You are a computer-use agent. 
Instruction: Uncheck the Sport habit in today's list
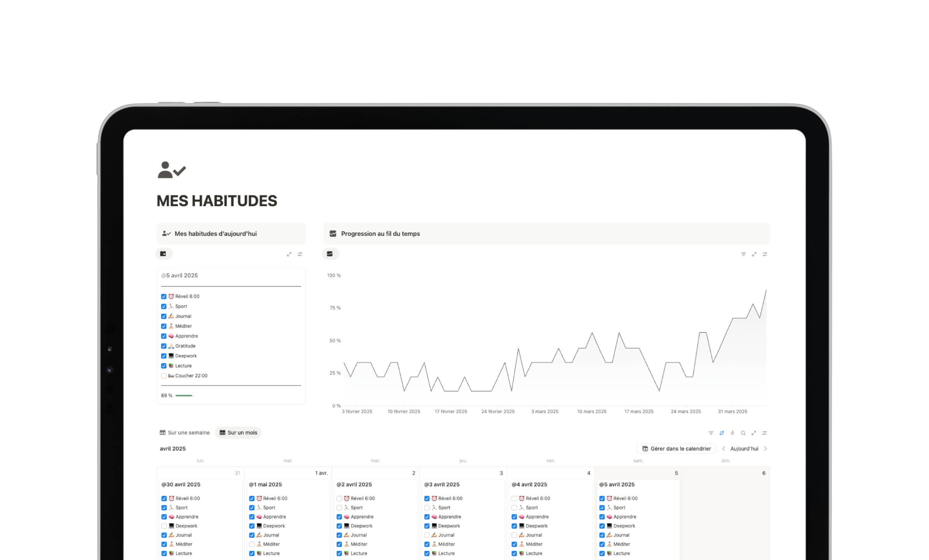tap(164, 306)
